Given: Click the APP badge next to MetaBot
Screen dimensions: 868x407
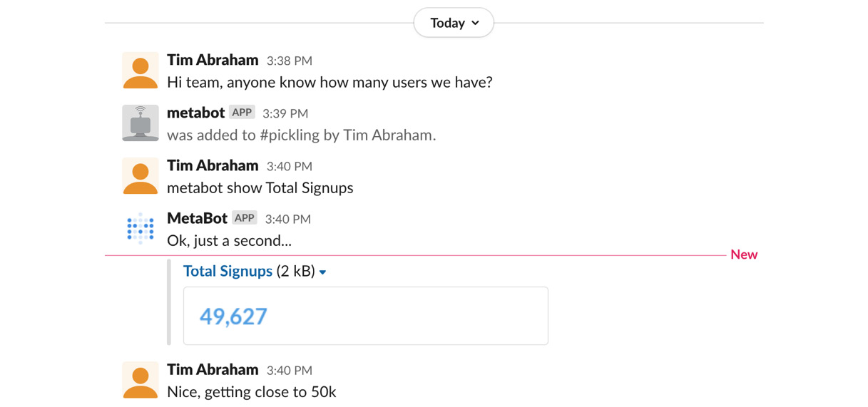Looking at the screenshot, I should (x=245, y=218).
